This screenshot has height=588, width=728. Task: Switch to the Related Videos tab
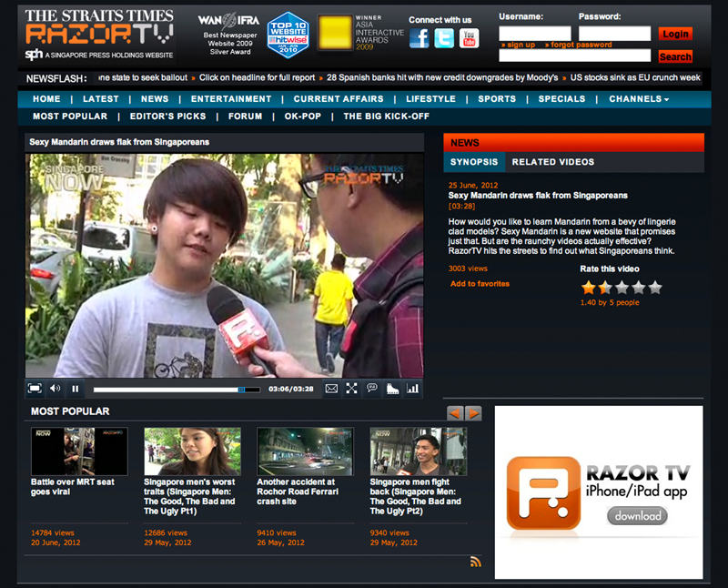(552, 162)
